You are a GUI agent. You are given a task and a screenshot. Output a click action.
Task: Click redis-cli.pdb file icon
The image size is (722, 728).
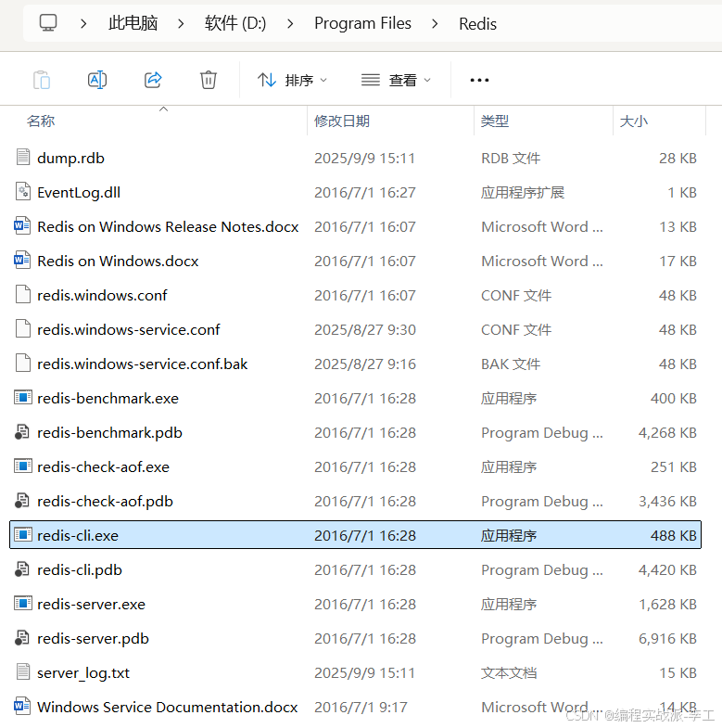click(x=22, y=569)
